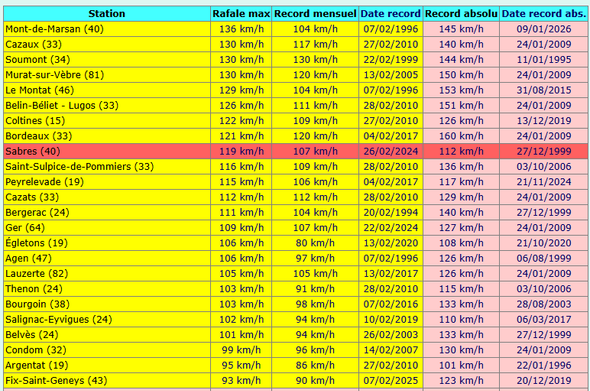Click the Cazaux (33) station cell
Screen dimensions: 590x391
[x=106, y=44]
